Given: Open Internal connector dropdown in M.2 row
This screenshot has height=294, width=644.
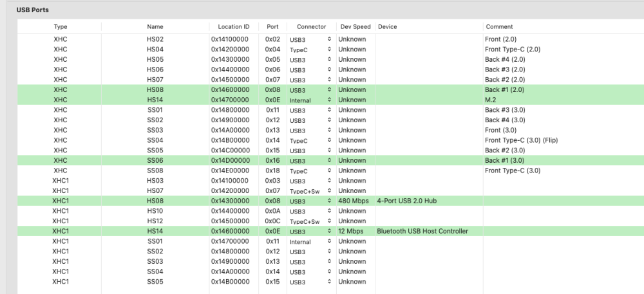Looking at the screenshot, I should click(x=311, y=100).
